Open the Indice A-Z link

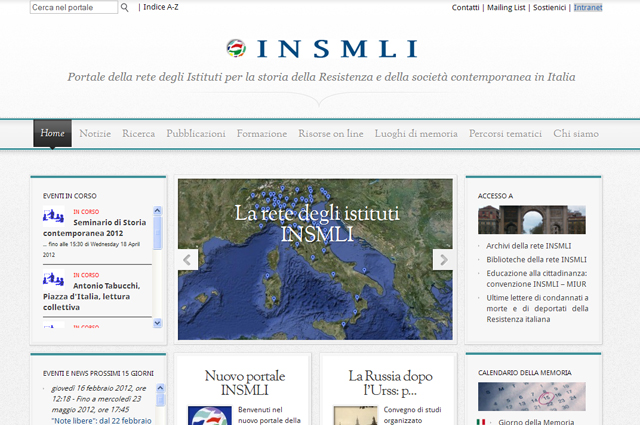point(160,7)
